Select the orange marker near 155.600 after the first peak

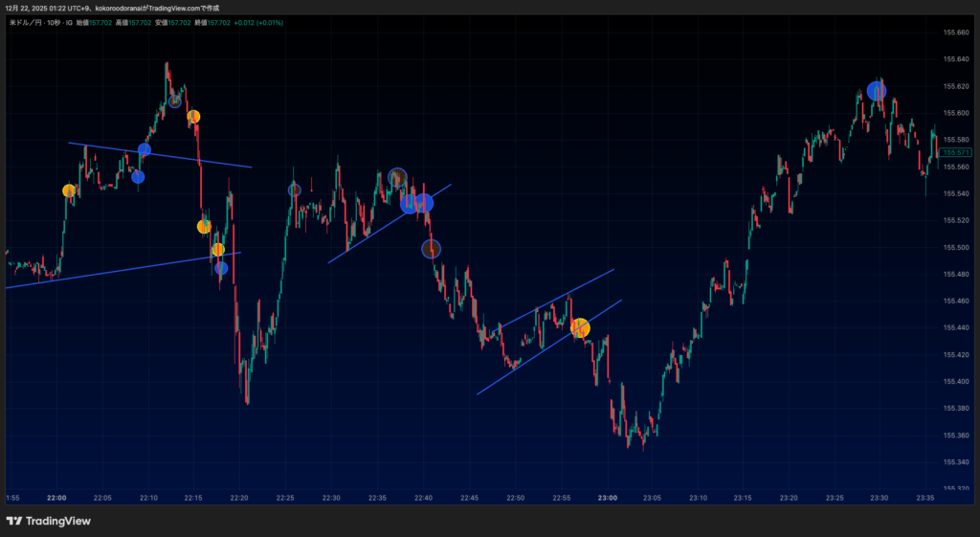tap(193, 117)
